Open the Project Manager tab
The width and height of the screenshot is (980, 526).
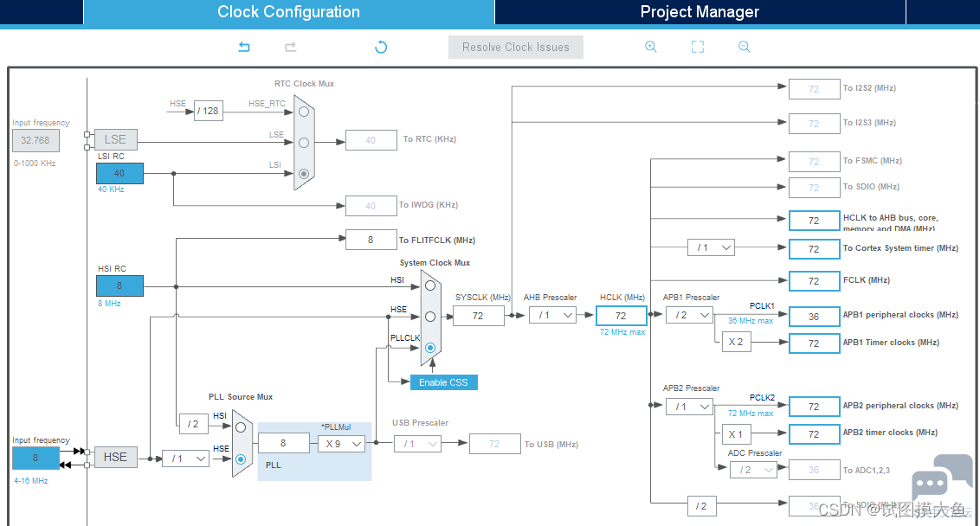coord(700,12)
